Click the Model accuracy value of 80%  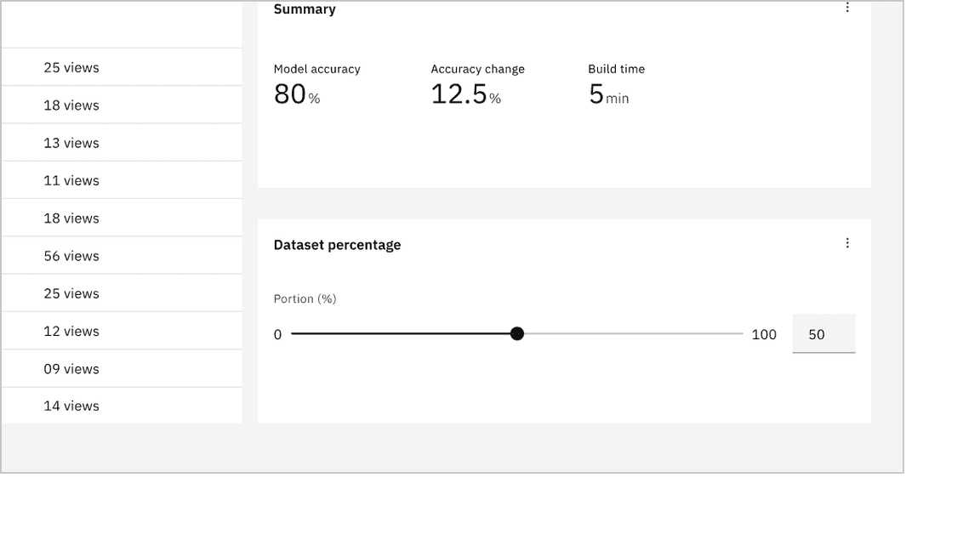(289, 94)
